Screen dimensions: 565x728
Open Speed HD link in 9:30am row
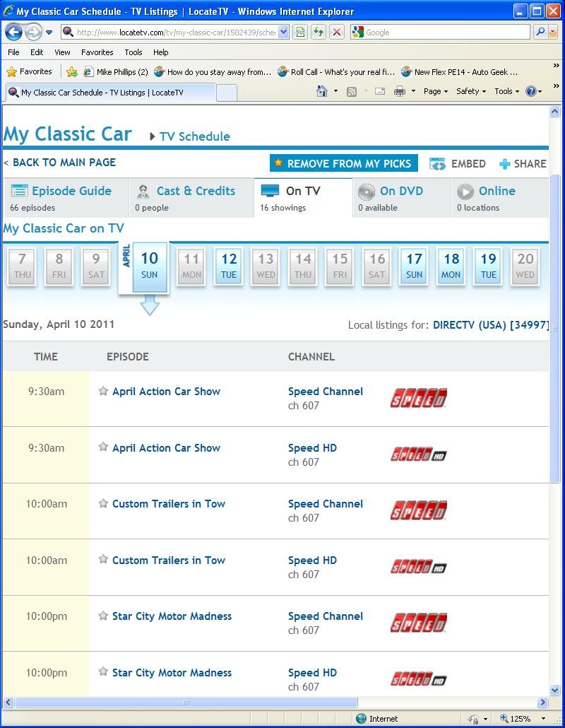[312, 448]
